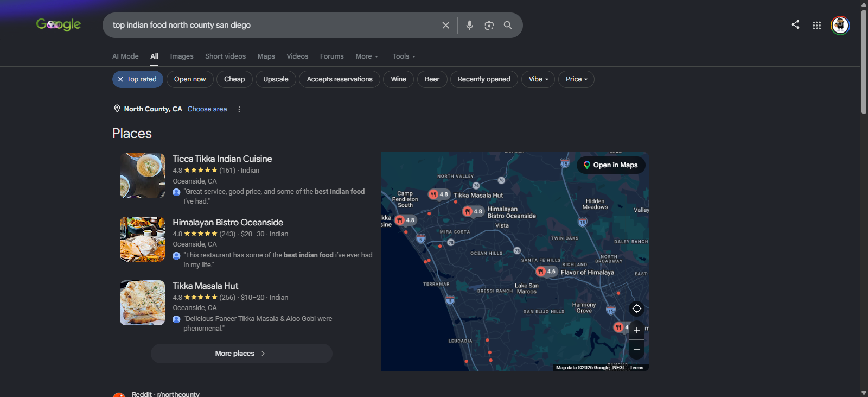
Task: Zoom out on the map
Action: (x=637, y=350)
